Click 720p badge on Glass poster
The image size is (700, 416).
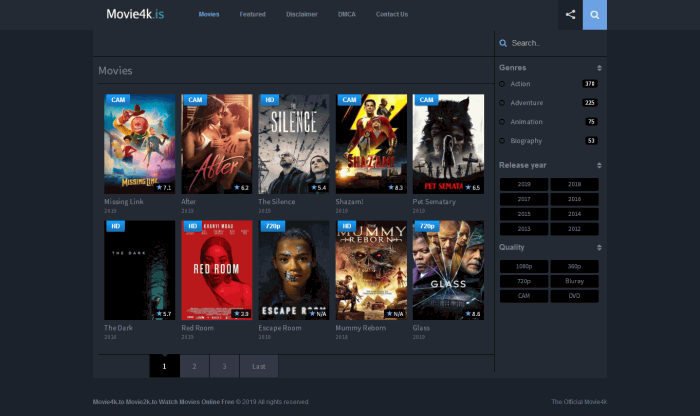[x=427, y=226]
